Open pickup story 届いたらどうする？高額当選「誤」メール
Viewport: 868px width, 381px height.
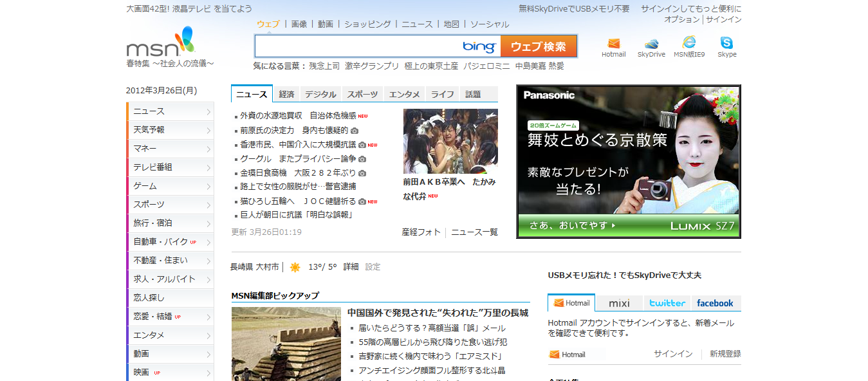[x=432, y=328]
